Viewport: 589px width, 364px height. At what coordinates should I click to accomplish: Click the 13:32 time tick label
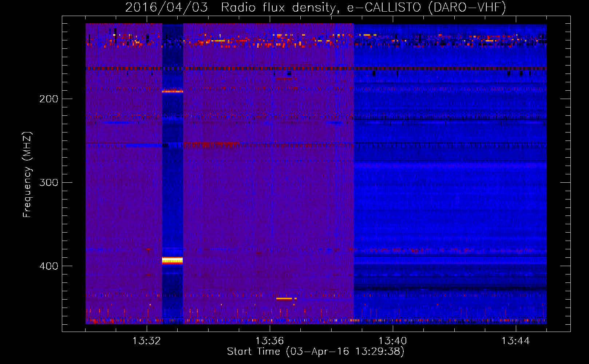pyautogui.click(x=147, y=341)
